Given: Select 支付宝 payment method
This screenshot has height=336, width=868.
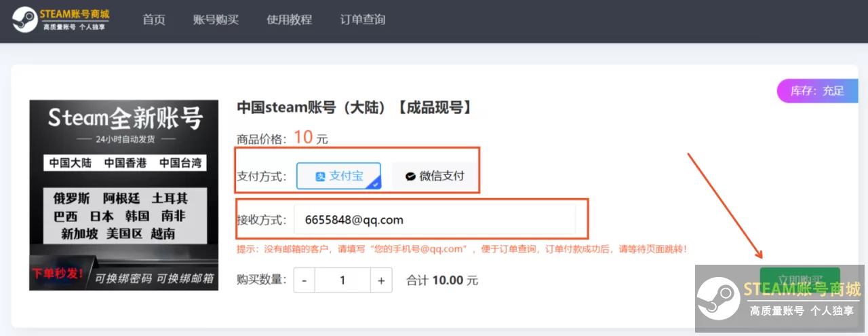Looking at the screenshot, I should point(339,176).
